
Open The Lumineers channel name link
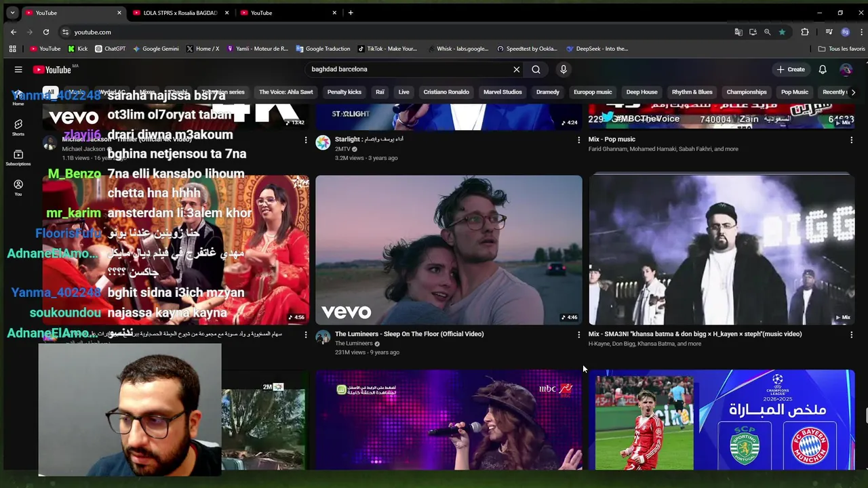[x=353, y=344]
